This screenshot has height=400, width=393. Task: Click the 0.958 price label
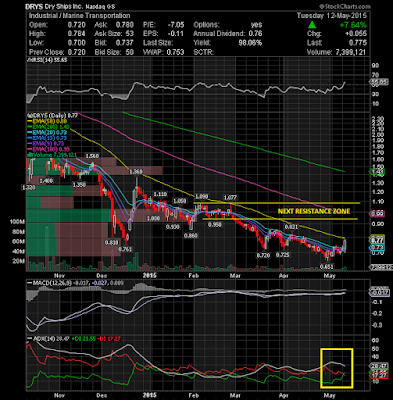click(215, 225)
